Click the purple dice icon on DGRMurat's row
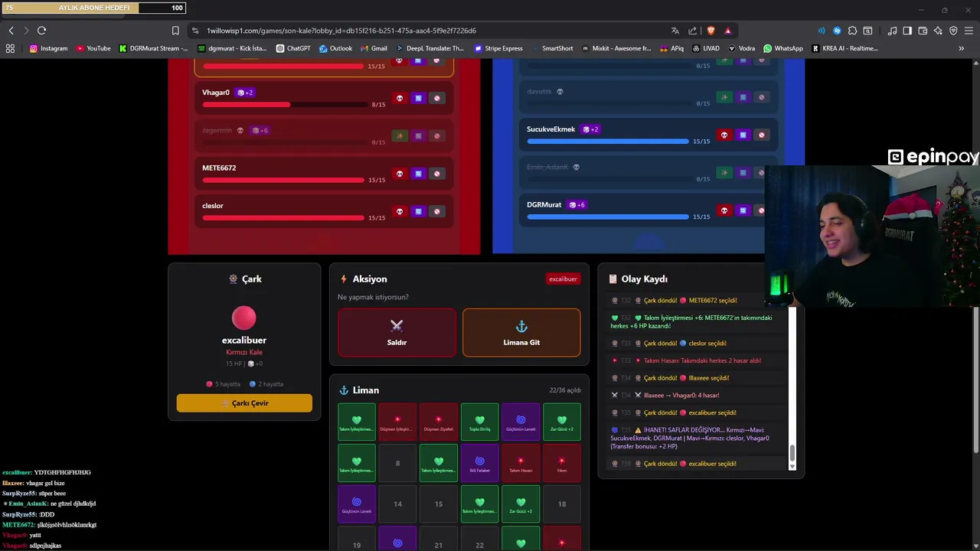The width and height of the screenshot is (980, 551). click(743, 210)
